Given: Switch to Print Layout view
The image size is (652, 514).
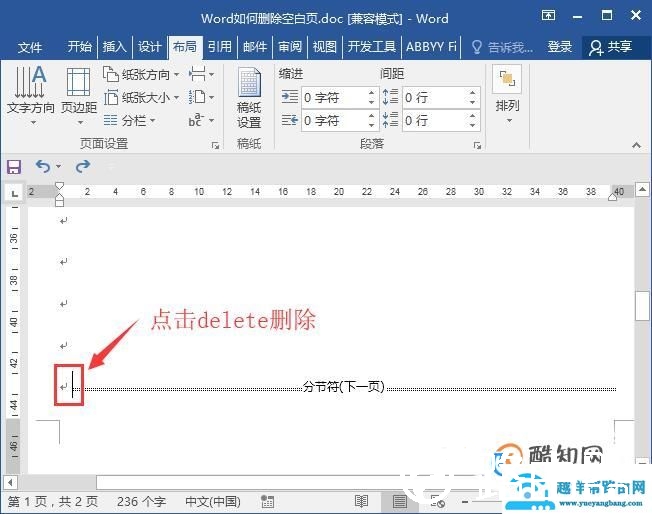Looking at the screenshot, I should [x=400, y=502].
